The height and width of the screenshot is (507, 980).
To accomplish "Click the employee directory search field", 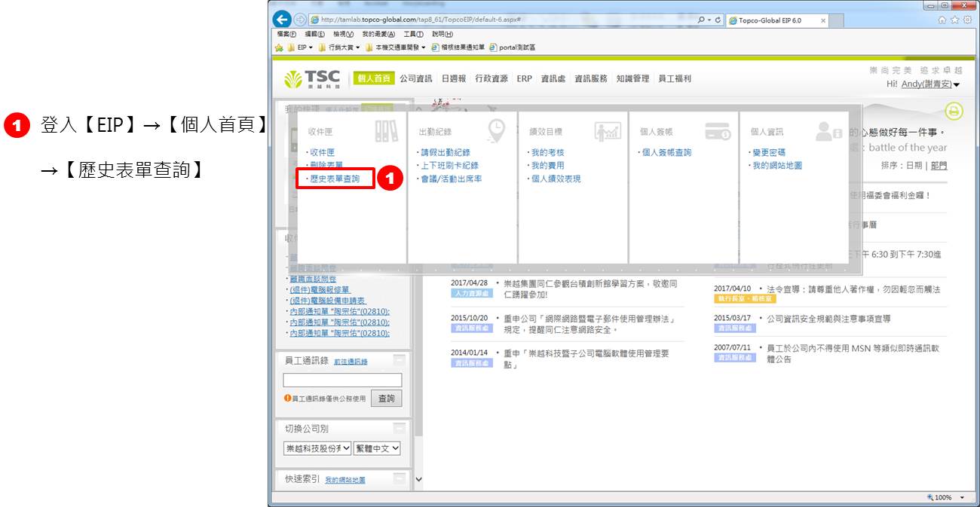I will (x=342, y=380).
